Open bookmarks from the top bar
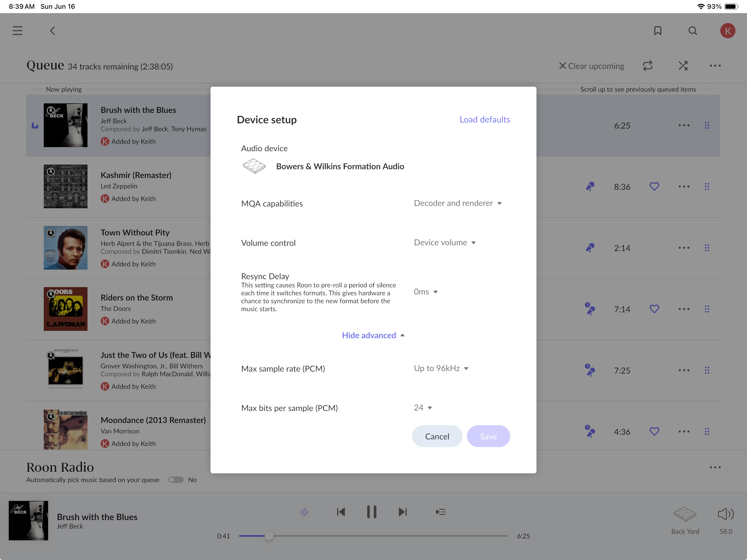Image resolution: width=747 pixels, height=560 pixels. 658,31
